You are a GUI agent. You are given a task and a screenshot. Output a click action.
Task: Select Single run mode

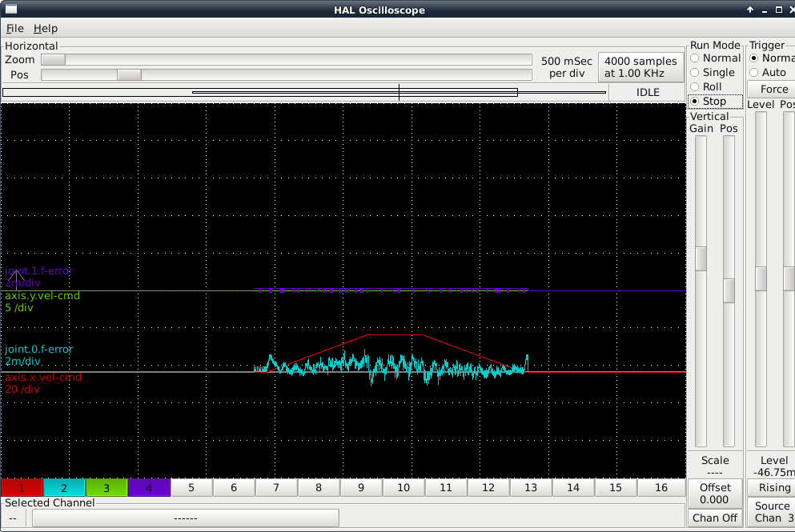coord(713,73)
